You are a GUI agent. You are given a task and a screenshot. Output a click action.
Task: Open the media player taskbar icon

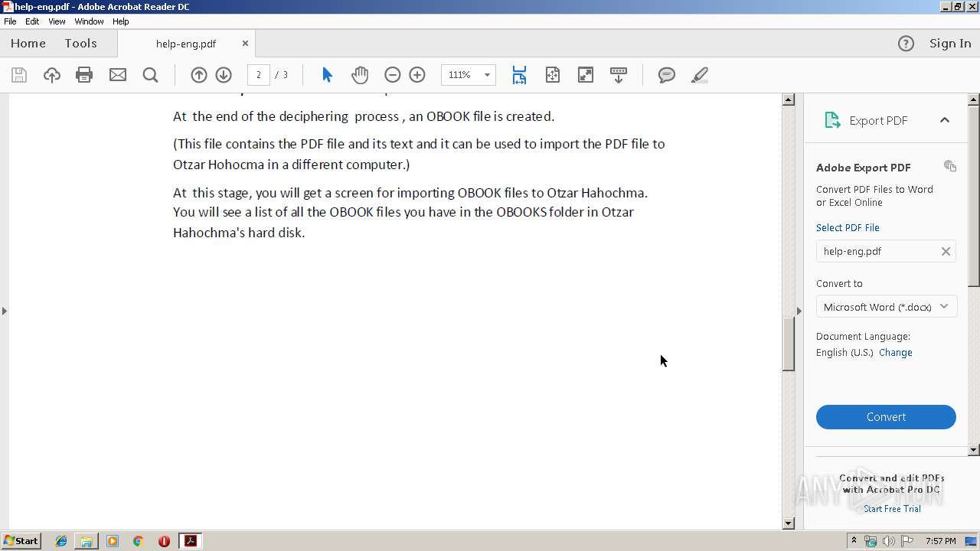click(x=113, y=541)
